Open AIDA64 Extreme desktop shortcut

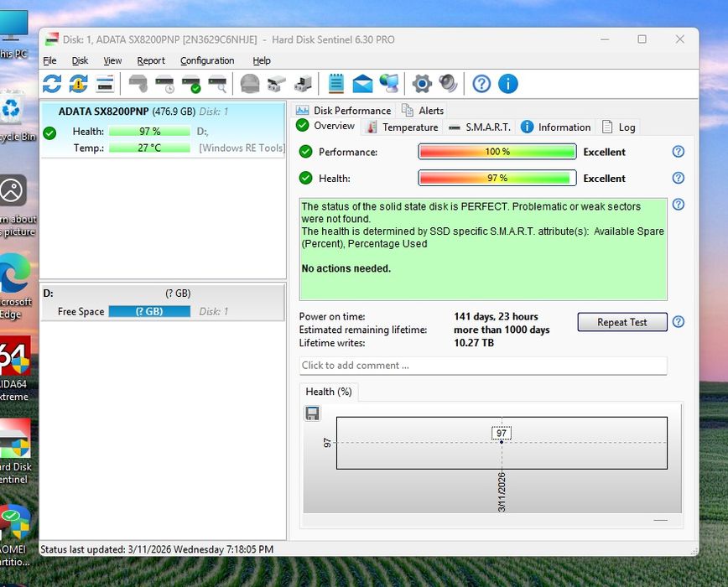click(x=14, y=368)
